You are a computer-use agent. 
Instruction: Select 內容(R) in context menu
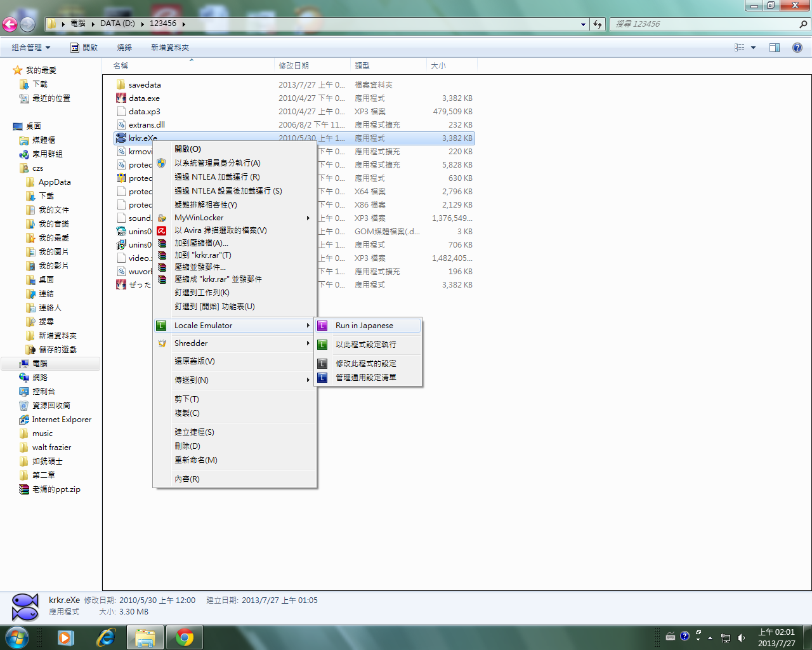[x=235, y=479]
